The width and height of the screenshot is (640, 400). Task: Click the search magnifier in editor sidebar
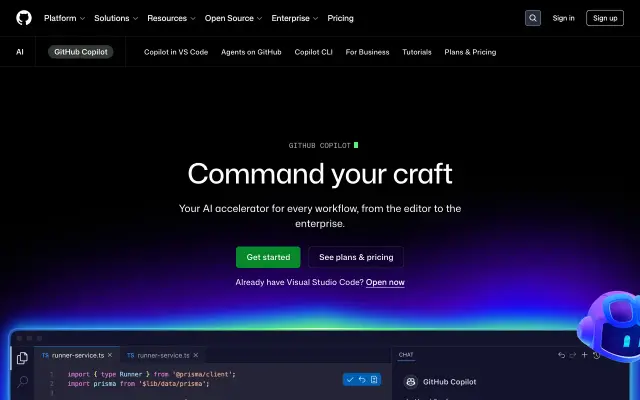tap(22, 382)
